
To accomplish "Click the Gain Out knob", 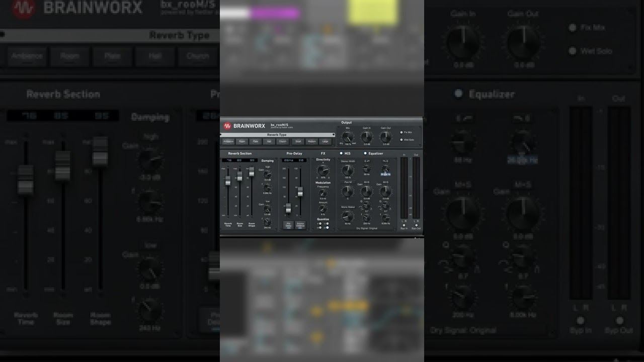I will point(386,137).
